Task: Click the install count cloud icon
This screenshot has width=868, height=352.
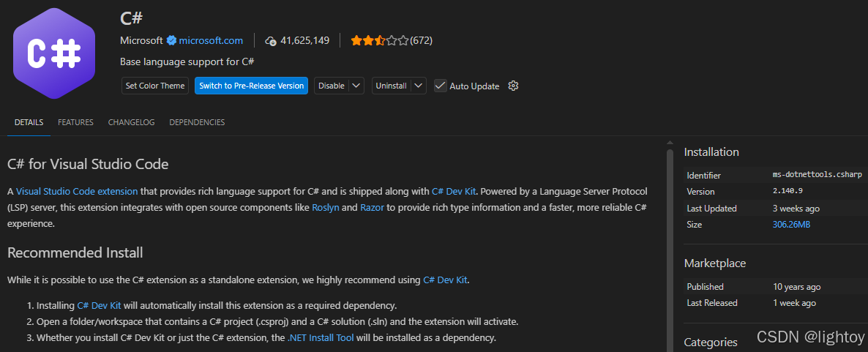Action: pyautogui.click(x=271, y=40)
